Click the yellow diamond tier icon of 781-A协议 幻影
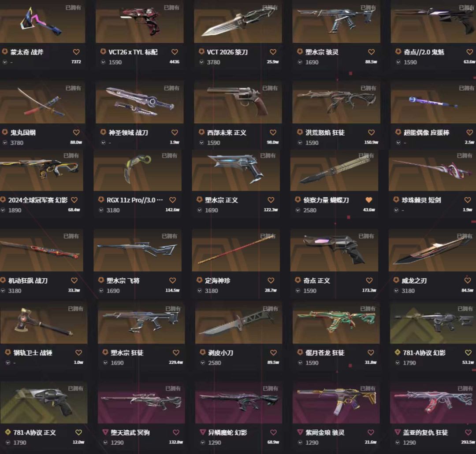This screenshot has width=476, height=454. pos(398,352)
